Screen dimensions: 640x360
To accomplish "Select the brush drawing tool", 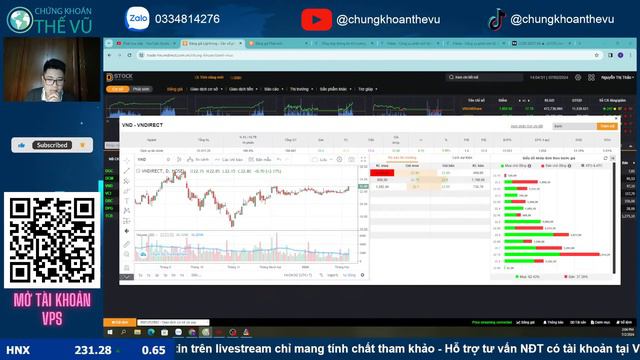I will [127, 191].
